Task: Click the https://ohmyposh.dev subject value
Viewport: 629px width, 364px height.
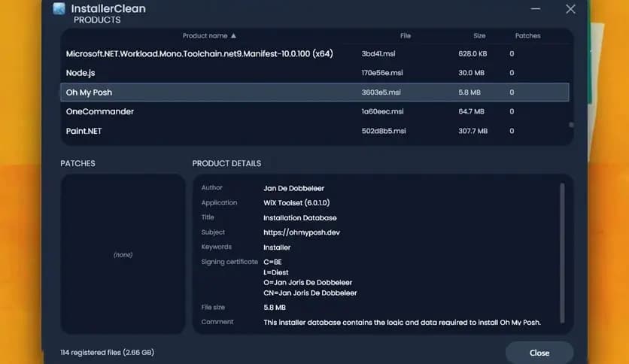Action: [301, 232]
